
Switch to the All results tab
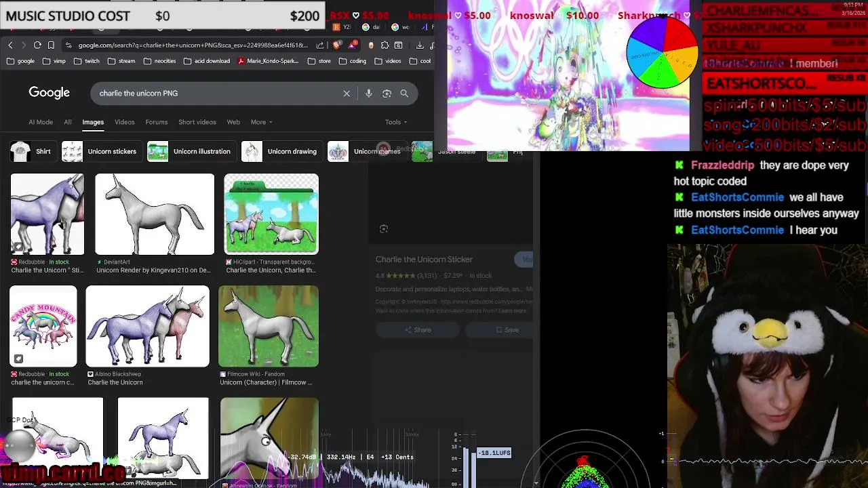click(x=68, y=122)
